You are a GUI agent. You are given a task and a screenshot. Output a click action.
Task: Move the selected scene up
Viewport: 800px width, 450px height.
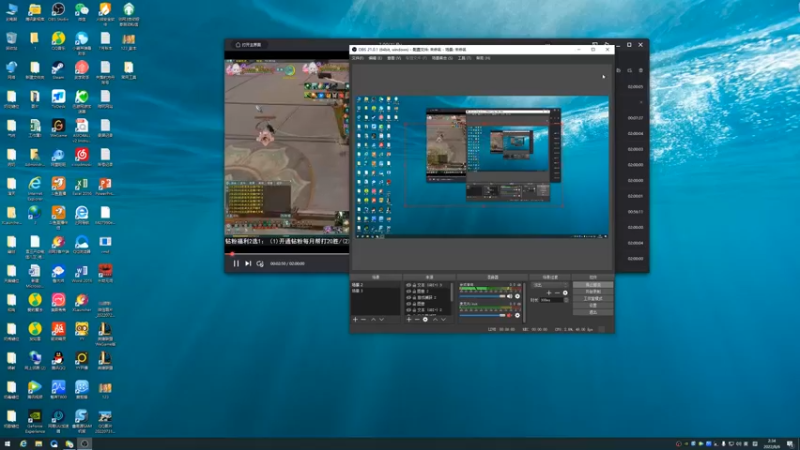click(373, 319)
